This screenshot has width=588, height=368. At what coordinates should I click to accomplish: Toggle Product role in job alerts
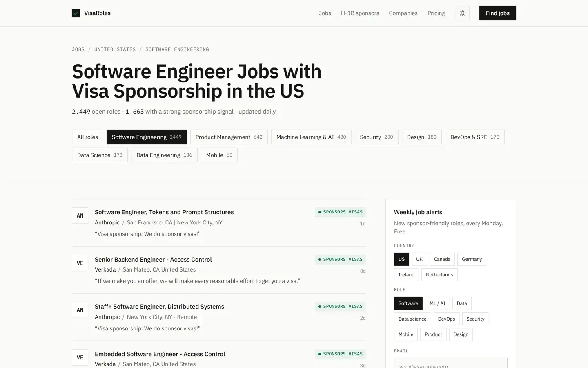tap(433, 334)
